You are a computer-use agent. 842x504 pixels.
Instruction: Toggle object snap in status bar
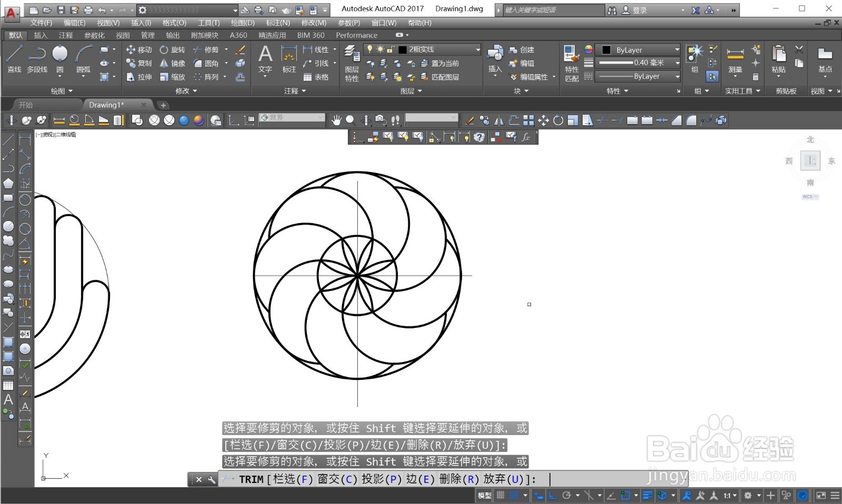pyautogui.click(x=625, y=495)
